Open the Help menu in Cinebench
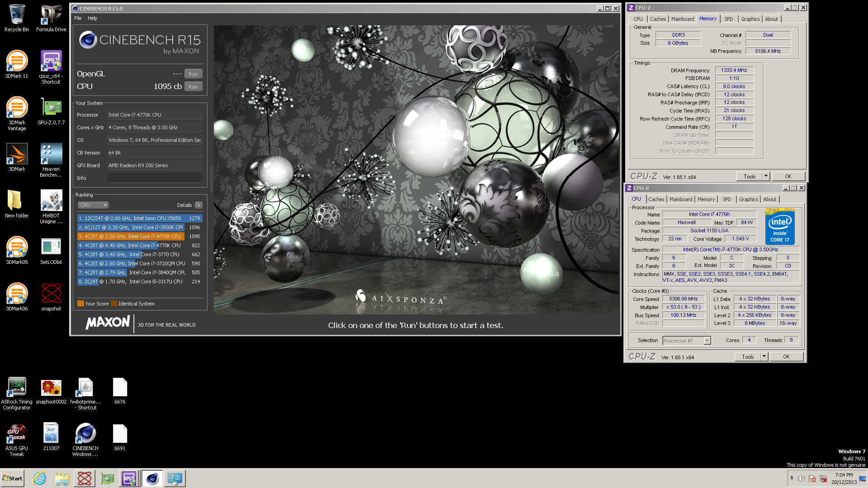The image size is (868, 488). pyautogui.click(x=92, y=18)
